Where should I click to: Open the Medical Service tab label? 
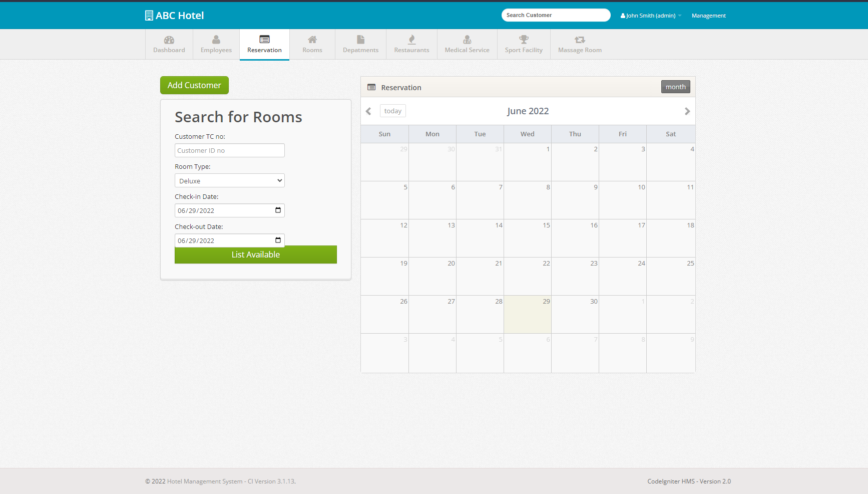[x=467, y=50]
